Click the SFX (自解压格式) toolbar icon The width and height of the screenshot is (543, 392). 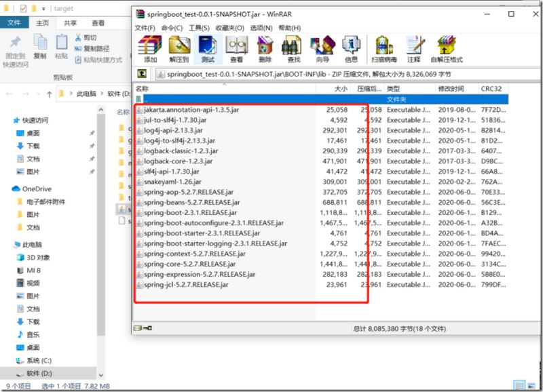447,49
